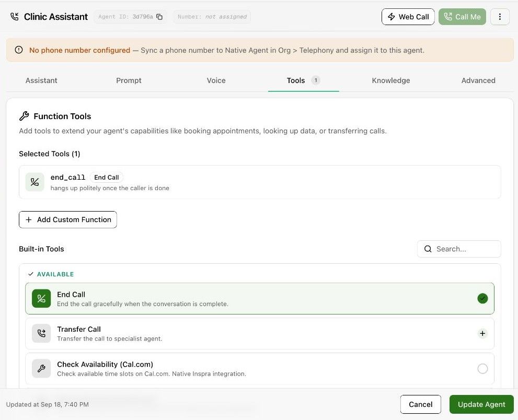
Task: Click the phone icon beside Clinic Assistant
Action: point(15,17)
